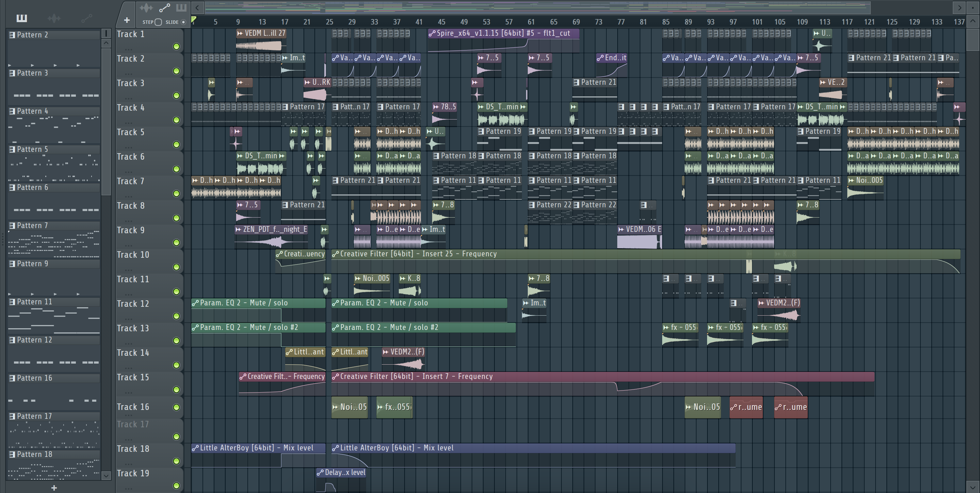Click the audio icon on ZEN_PDT night clip
The image size is (980, 493).
point(238,229)
